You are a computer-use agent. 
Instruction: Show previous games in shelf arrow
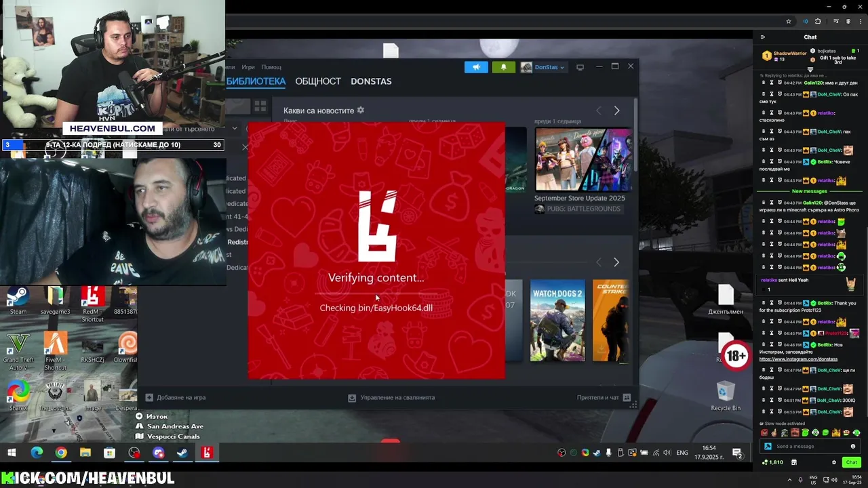598,262
